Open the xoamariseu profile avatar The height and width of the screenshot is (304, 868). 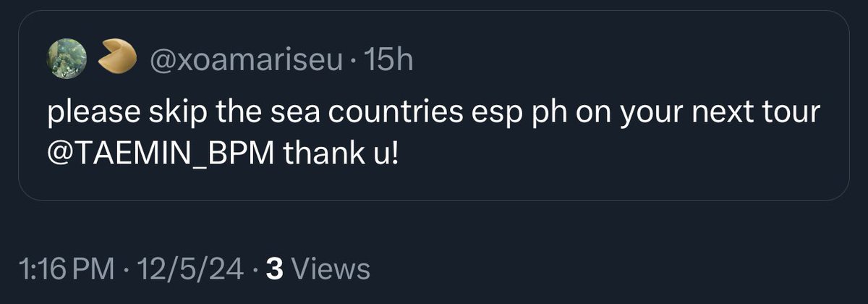pyautogui.click(x=67, y=59)
